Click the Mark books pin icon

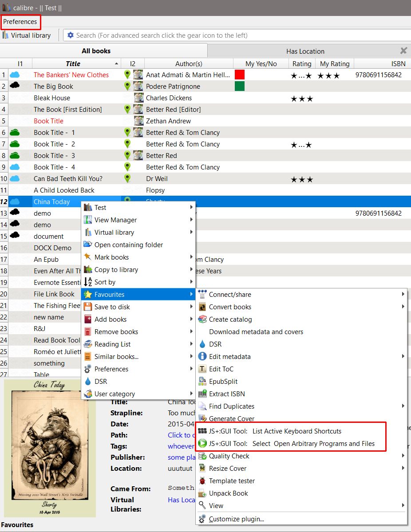[88, 257]
